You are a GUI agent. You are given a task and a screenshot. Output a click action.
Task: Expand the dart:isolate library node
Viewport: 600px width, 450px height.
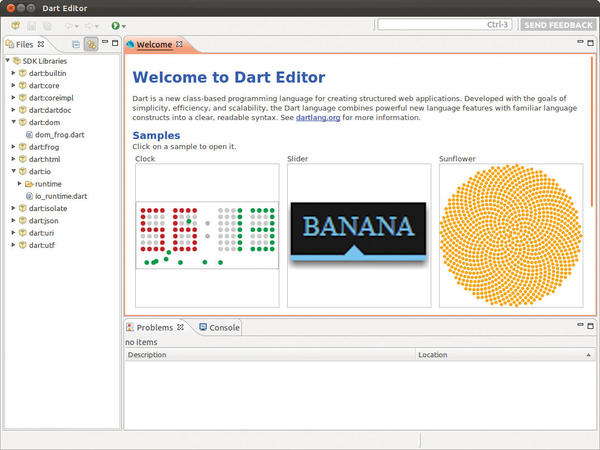click(x=13, y=208)
